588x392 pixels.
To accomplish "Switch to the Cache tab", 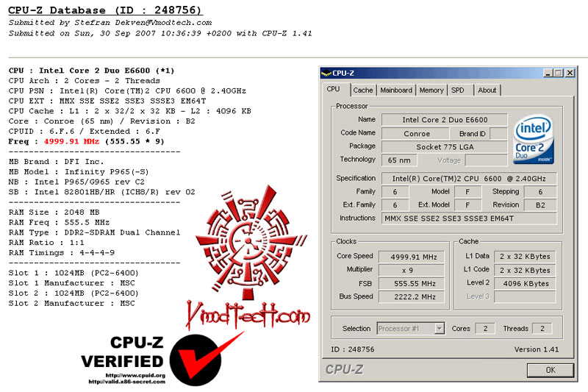I will click(362, 90).
